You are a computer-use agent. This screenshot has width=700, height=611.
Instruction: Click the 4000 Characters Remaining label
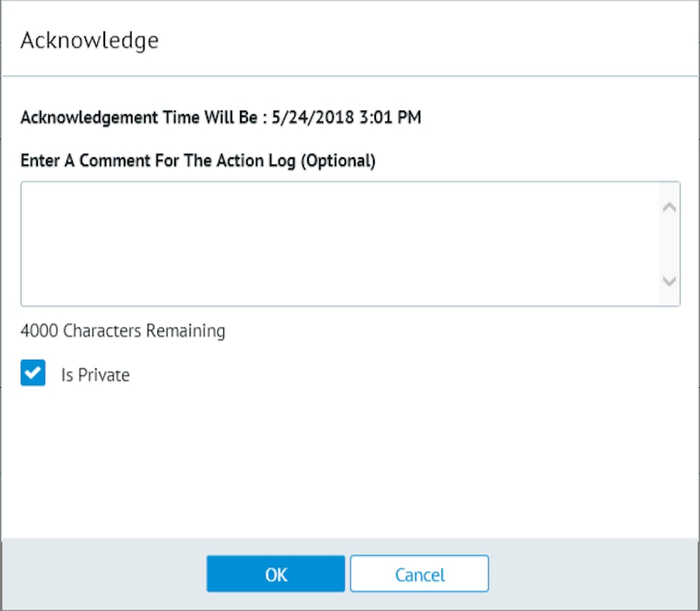pos(123,330)
